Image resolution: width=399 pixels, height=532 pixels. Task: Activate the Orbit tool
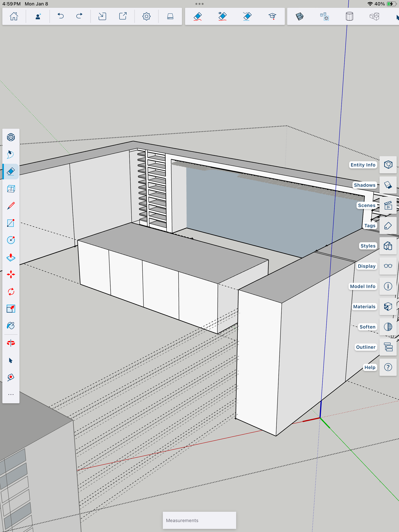click(x=11, y=343)
